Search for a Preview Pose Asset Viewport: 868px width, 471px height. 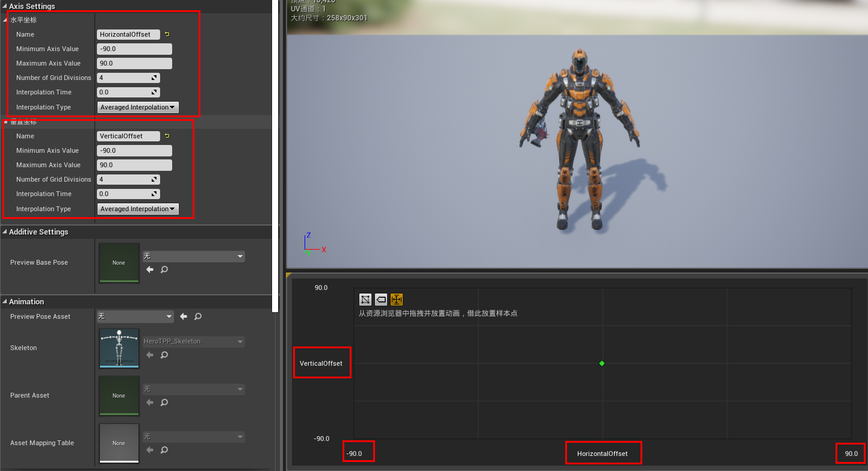[x=197, y=316]
